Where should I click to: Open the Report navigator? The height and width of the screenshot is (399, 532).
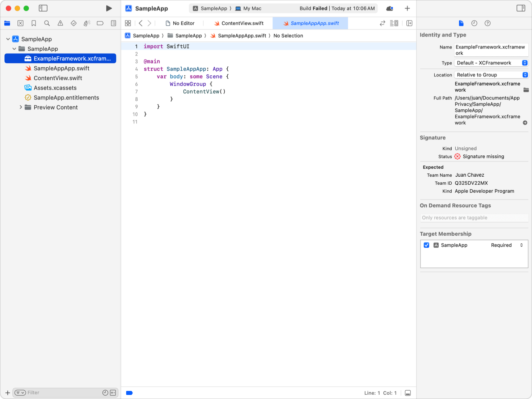(x=113, y=23)
